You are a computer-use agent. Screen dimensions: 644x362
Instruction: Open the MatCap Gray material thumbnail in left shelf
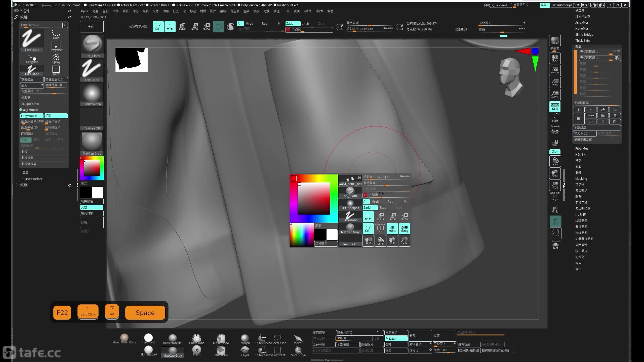92,144
